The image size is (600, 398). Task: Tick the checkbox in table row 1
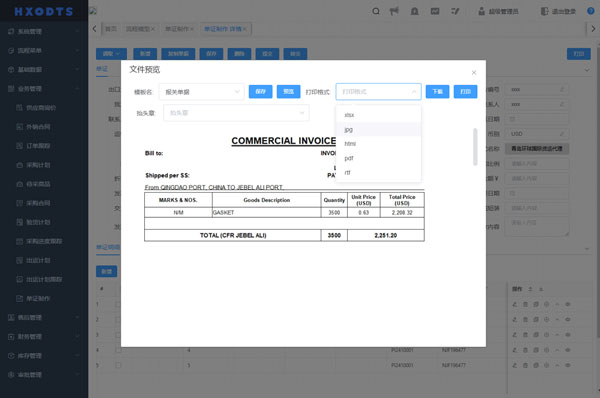click(x=118, y=304)
